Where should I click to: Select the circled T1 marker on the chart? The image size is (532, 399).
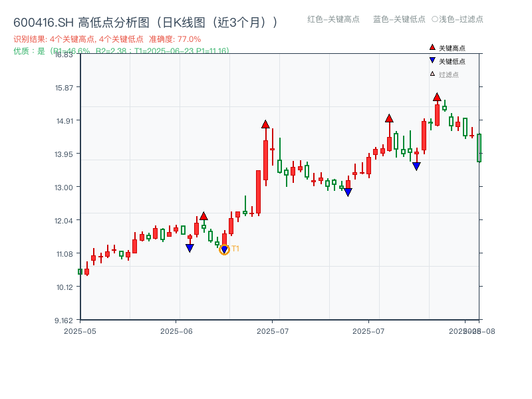[x=225, y=249]
